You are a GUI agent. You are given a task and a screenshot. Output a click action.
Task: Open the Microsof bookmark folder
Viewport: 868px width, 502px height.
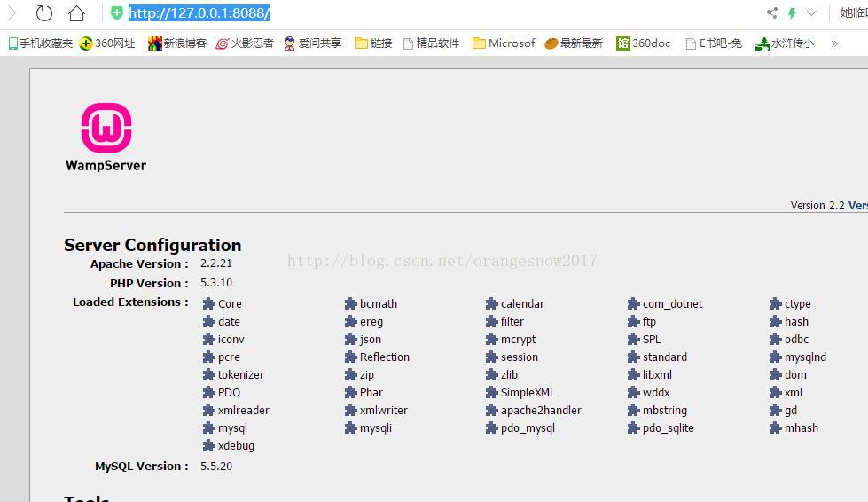(x=504, y=43)
